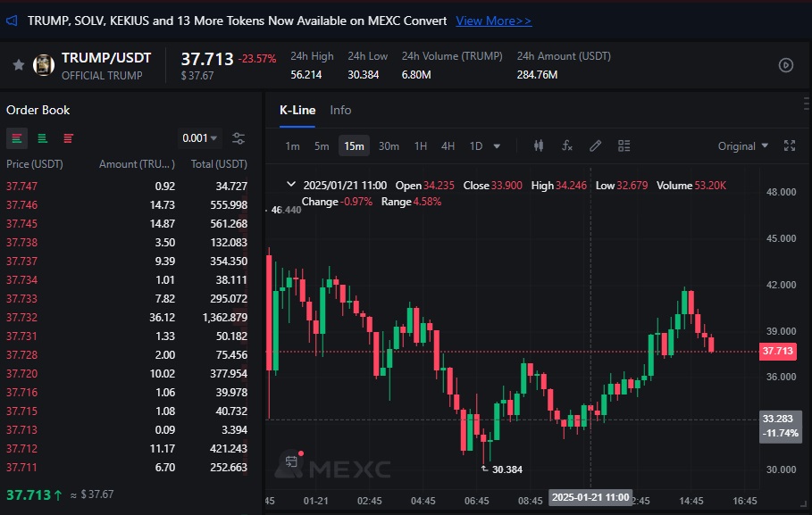Select the 1H chart interval
Screen dimensions: 812x515
click(x=421, y=146)
